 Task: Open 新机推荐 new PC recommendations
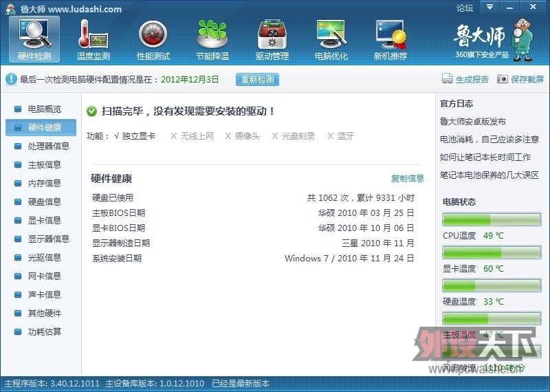(x=390, y=40)
